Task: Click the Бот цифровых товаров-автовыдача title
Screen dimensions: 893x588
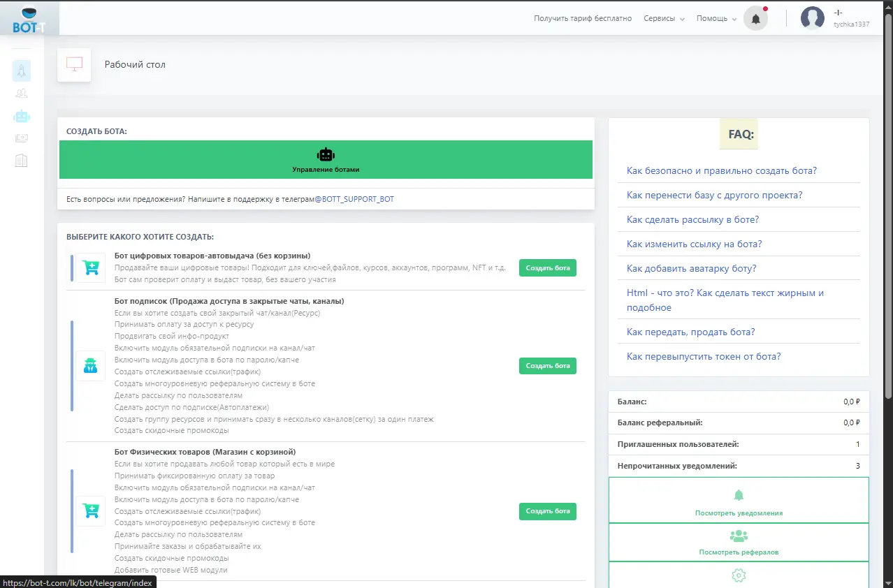Action: point(212,256)
